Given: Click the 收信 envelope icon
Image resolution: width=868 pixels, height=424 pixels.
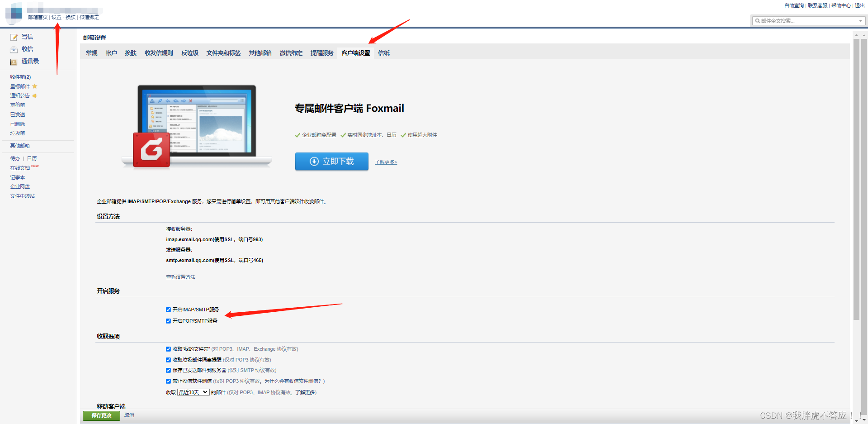Looking at the screenshot, I should [14, 49].
